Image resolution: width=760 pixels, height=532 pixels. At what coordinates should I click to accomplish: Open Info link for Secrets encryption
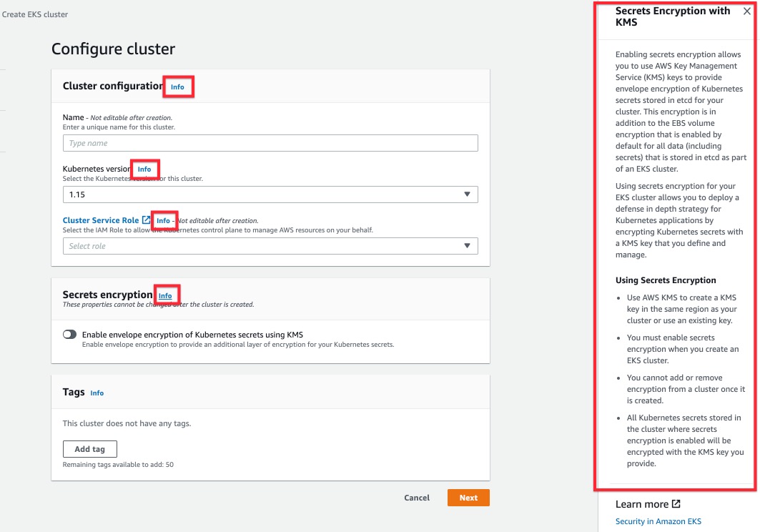[165, 295]
